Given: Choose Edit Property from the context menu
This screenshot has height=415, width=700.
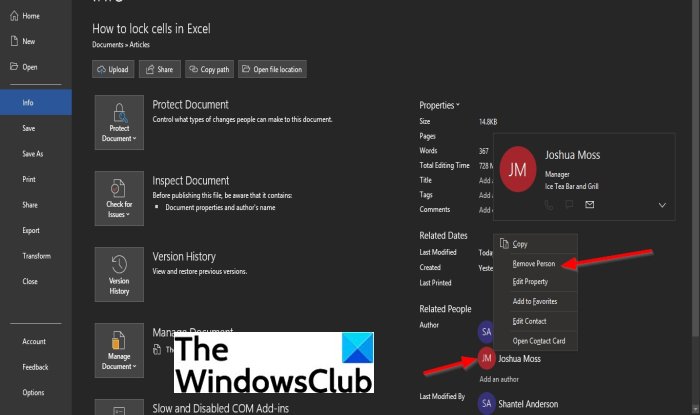Looking at the screenshot, I should pos(535,282).
